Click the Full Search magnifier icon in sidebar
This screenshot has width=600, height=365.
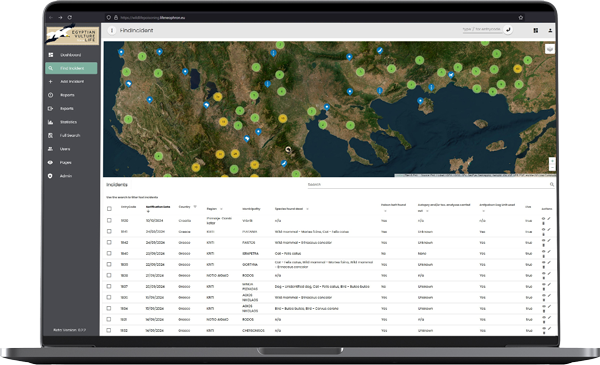pyautogui.click(x=51, y=135)
